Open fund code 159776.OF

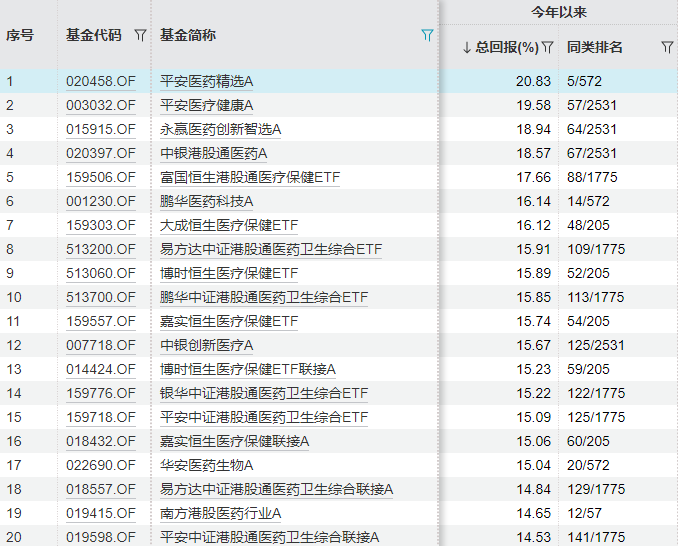click(101, 393)
